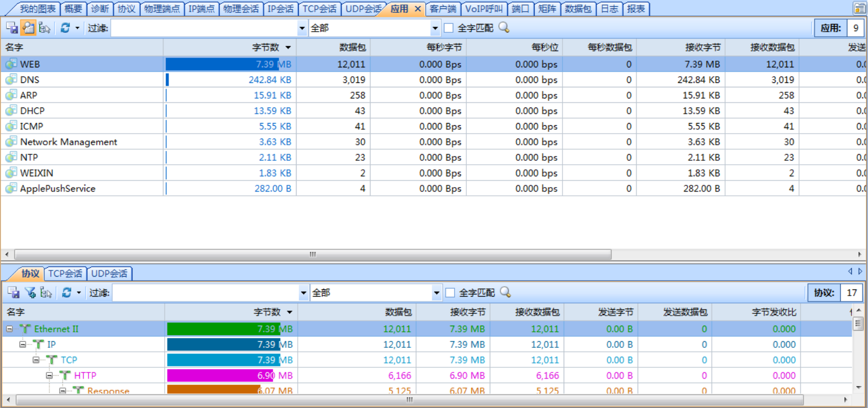Close the 应用 tab
This screenshot has height=408, width=868.
(418, 9)
